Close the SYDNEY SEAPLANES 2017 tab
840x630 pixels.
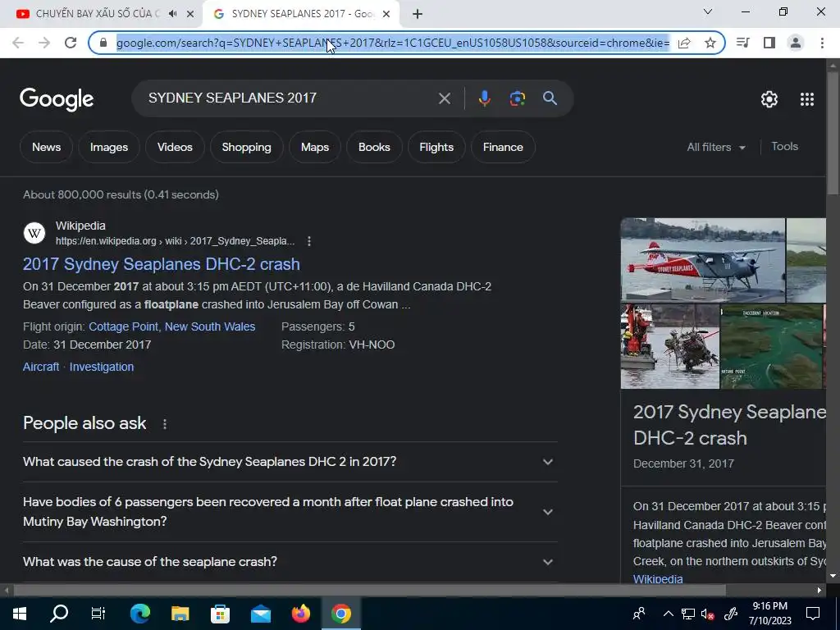(386, 14)
